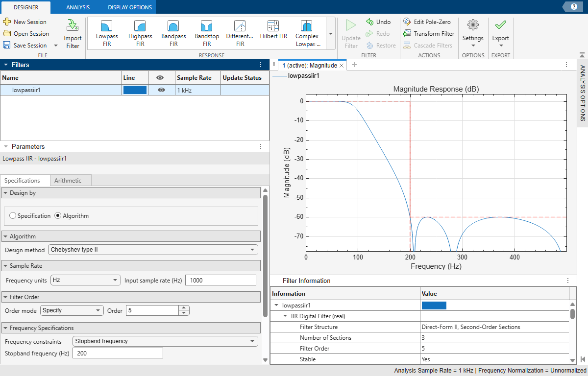Click the Import Filter button
588x376 pixels.
[x=73, y=34]
